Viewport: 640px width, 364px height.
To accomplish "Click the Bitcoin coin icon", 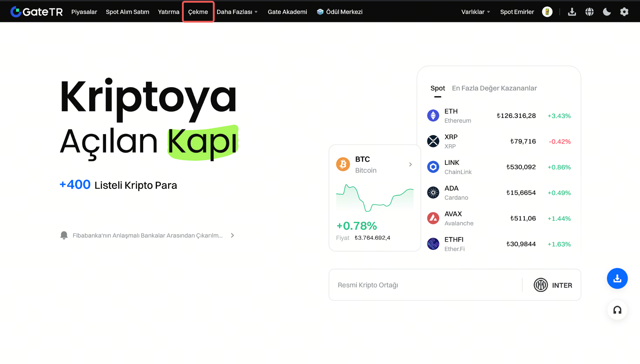I will click(x=343, y=164).
